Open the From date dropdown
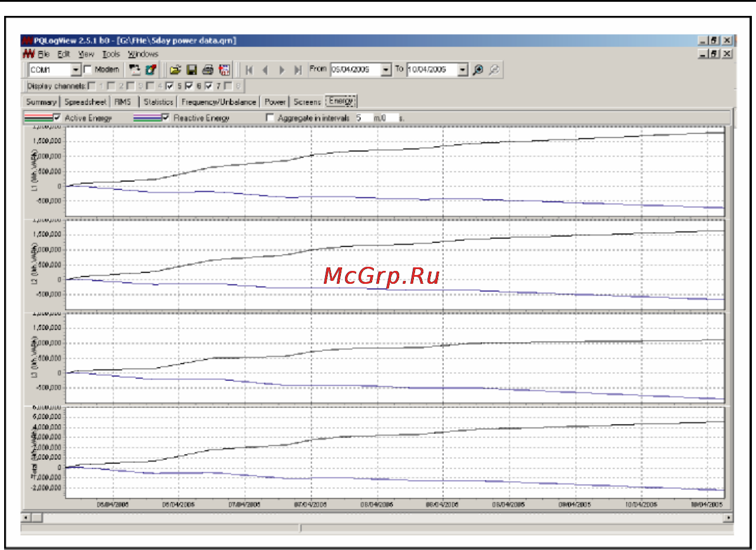Viewport: 756px width, 550px height. pos(386,69)
